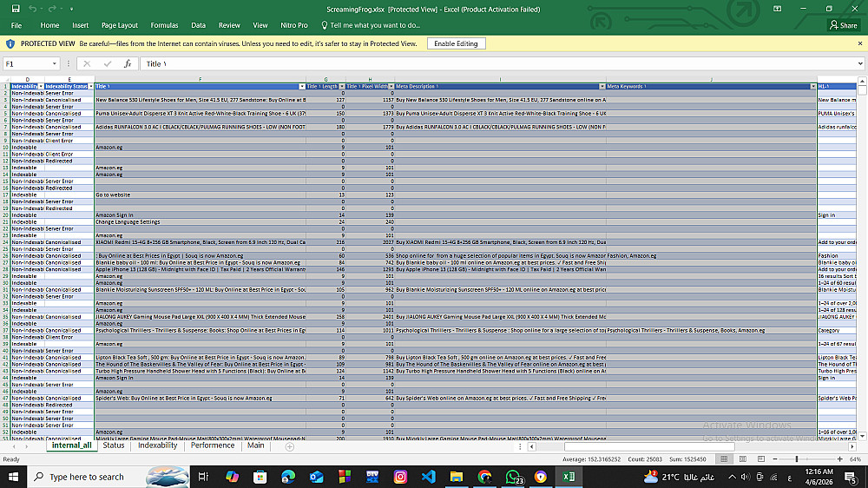This screenshot has height=488, width=868.
Task: Open File Explorer from the taskbar
Action: coord(457,477)
